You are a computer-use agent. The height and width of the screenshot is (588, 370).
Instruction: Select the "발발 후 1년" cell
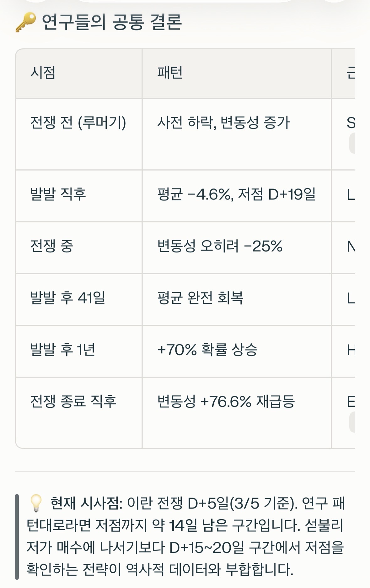(63, 350)
